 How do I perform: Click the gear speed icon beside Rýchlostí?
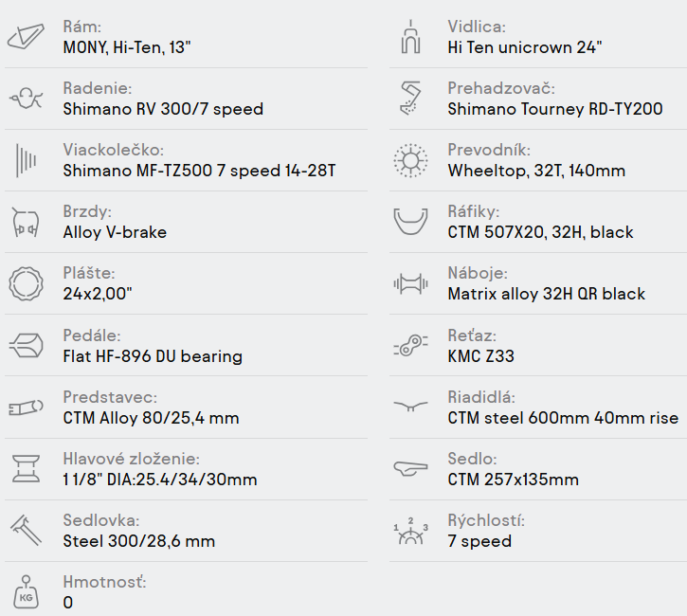pos(410,531)
